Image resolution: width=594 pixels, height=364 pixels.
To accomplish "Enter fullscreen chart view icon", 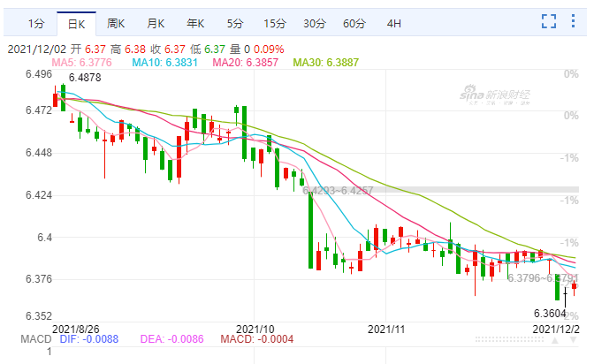I will click(549, 21).
